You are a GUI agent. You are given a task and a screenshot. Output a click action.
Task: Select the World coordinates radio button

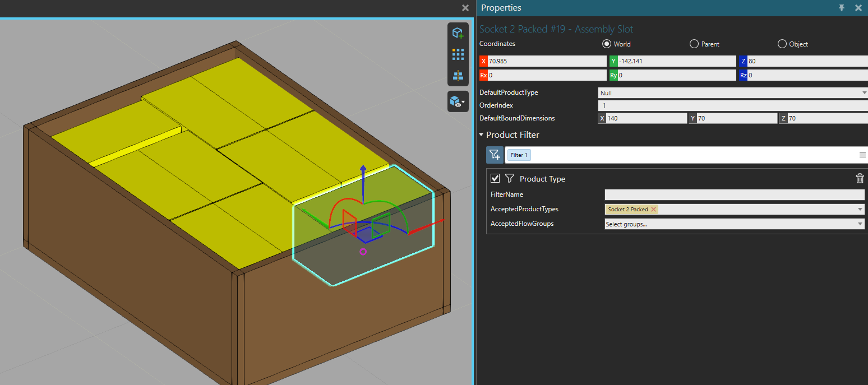(607, 44)
